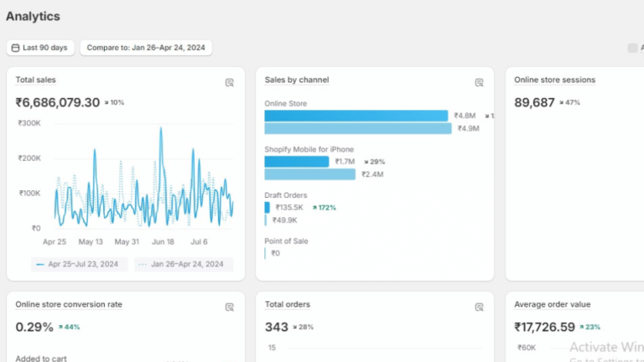Click the Online Store ₹4.9M comparison bar
This screenshot has height=362, width=644.
[357, 128]
